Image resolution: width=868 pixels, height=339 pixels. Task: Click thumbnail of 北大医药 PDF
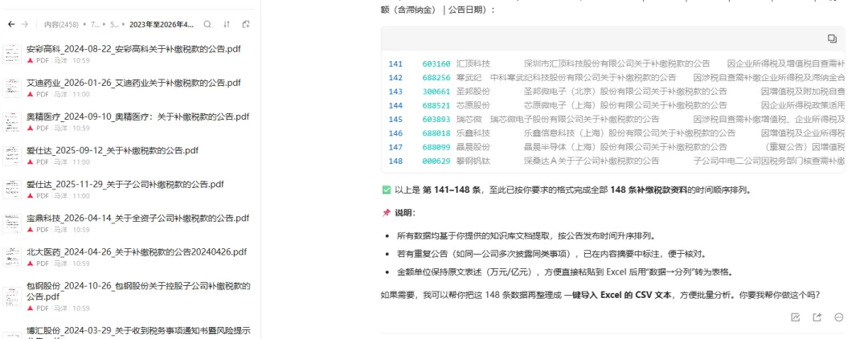tap(12, 257)
